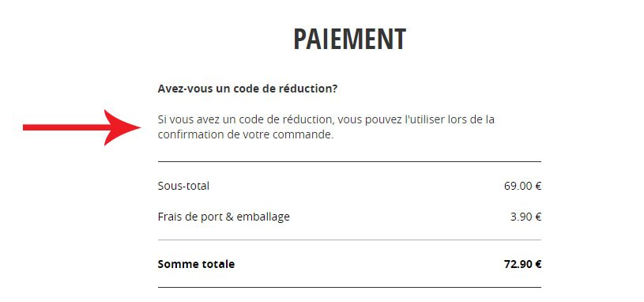Click the 69.00 € subtotal amount
This screenshot has height=302, width=644.
522,186
